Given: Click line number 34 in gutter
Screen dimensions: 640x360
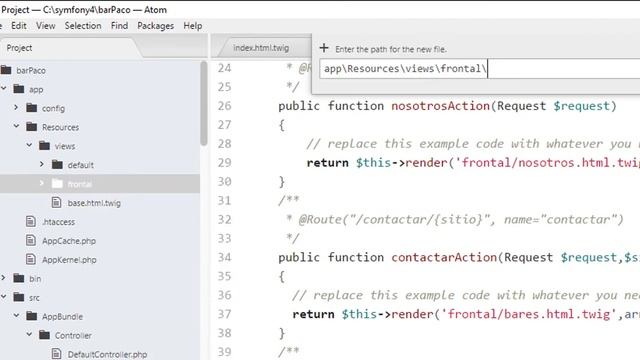Looking at the screenshot, I should (x=224, y=257).
